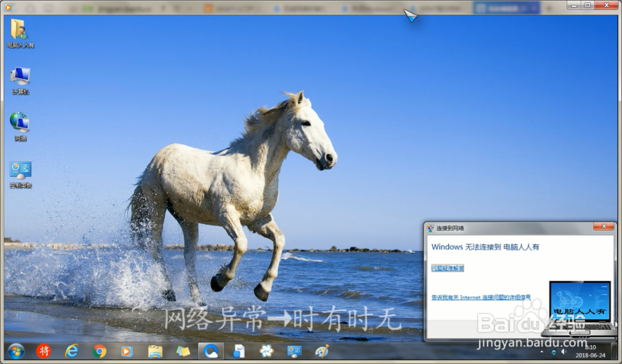Open the volume speaker tray icon

coord(564,352)
